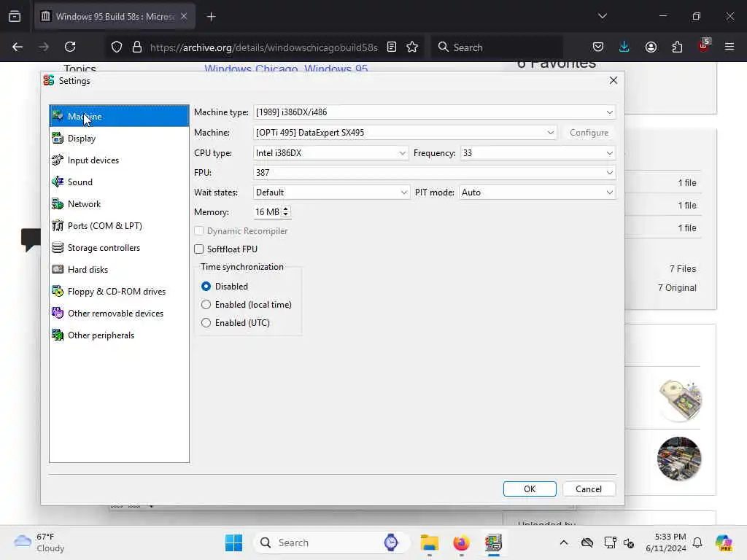
Task: Open the Firefox downloads panel
Action: (x=624, y=47)
